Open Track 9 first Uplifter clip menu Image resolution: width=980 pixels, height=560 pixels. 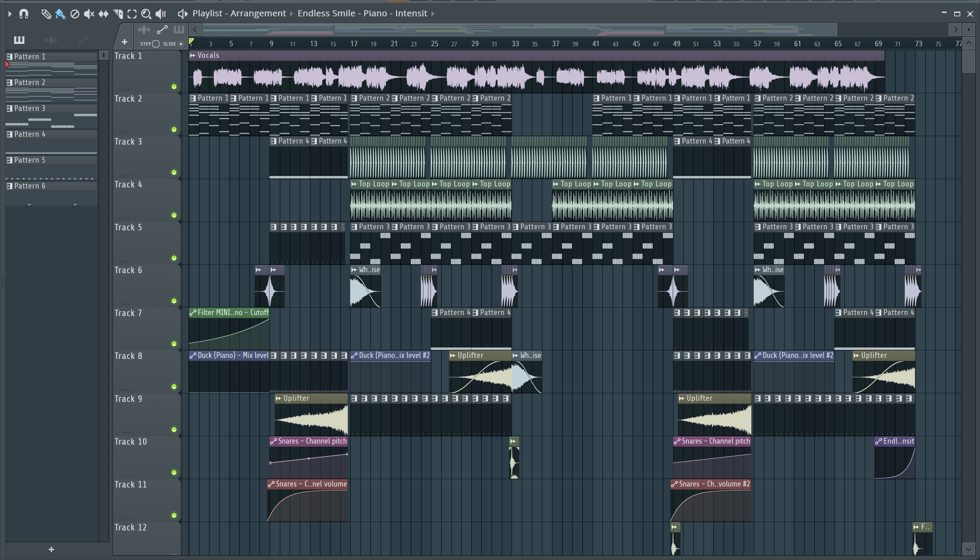pyautogui.click(x=278, y=398)
